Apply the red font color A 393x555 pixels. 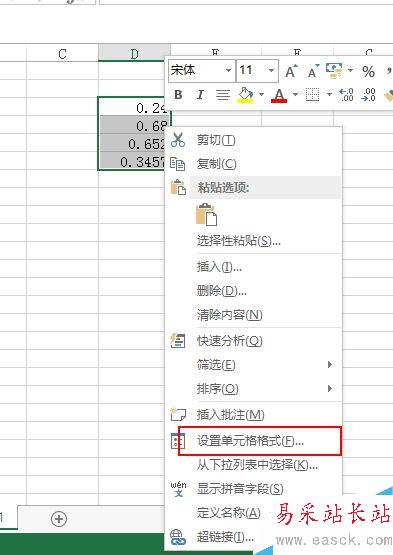[x=279, y=95]
